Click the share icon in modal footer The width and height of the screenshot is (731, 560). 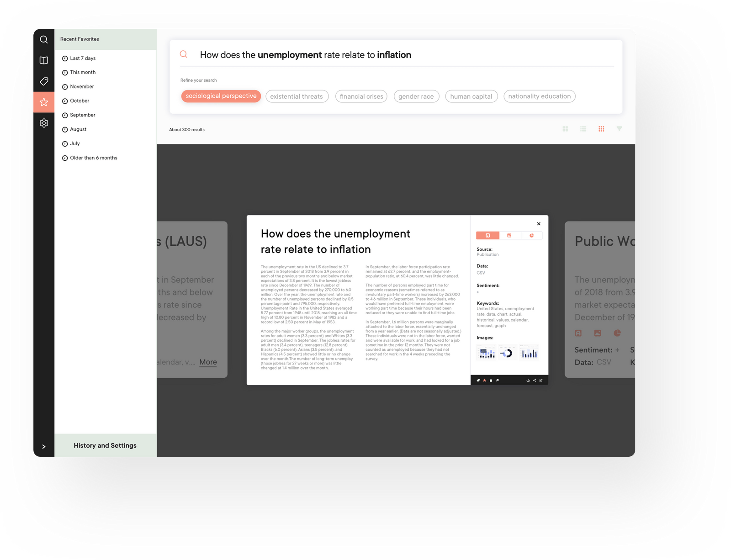point(535,380)
